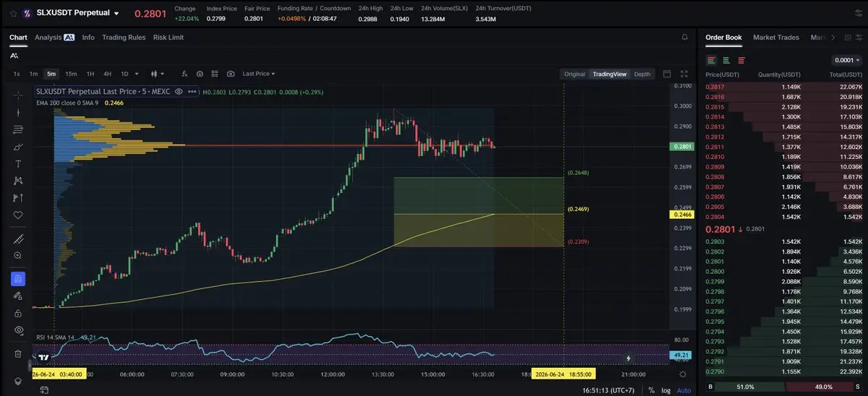This screenshot has height=396, width=868.
Task: Open the candlestick chart style menu
Action: (157, 74)
